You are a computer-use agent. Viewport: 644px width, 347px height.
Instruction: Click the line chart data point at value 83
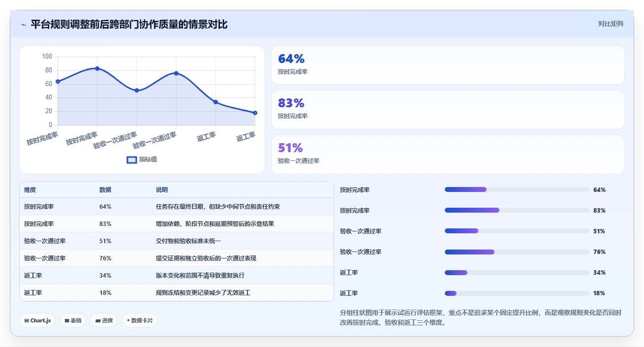click(x=97, y=68)
